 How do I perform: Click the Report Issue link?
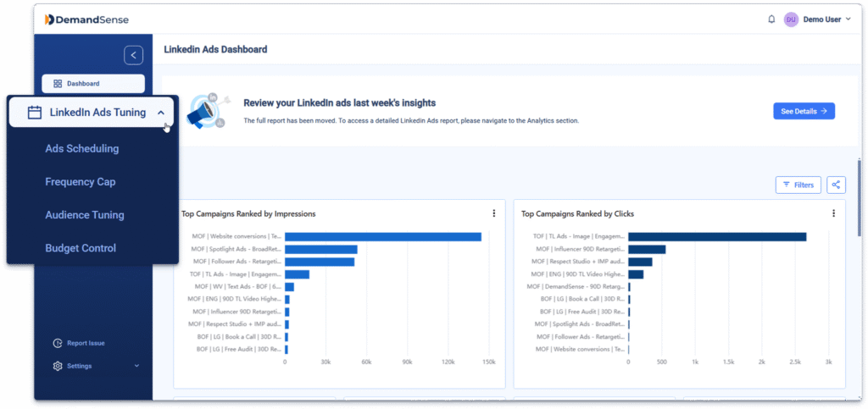(86, 343)
